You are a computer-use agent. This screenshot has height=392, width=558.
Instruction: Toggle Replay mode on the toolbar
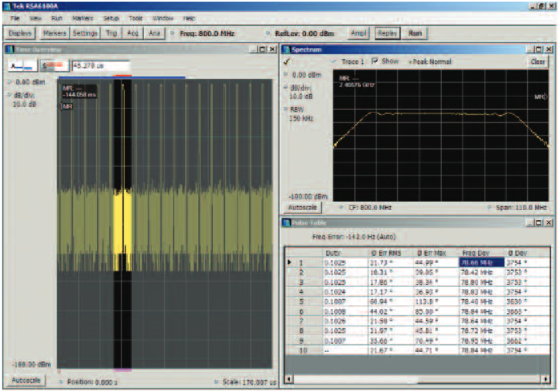point(387,33)
